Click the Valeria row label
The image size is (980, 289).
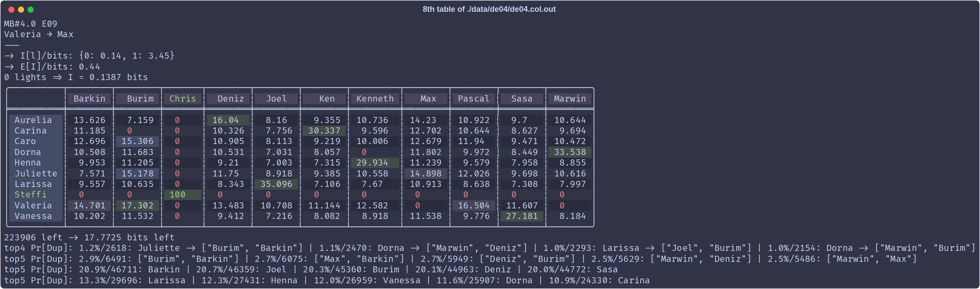pos(36,205)
